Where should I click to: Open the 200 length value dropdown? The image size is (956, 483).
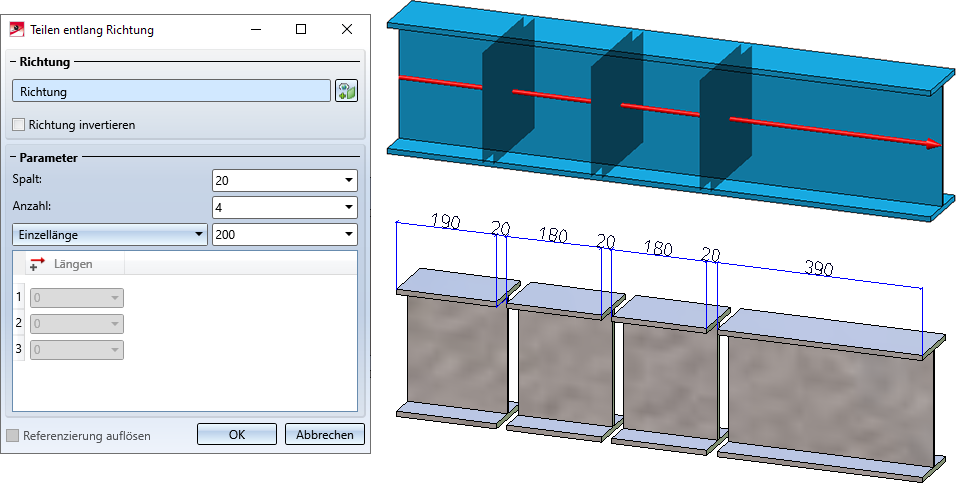tap(349, 234)
